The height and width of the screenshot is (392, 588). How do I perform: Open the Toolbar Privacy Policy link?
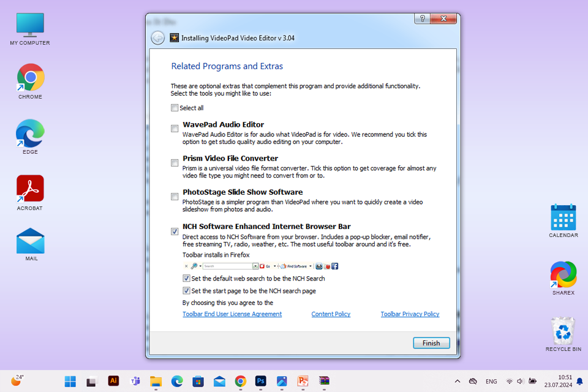410,314
